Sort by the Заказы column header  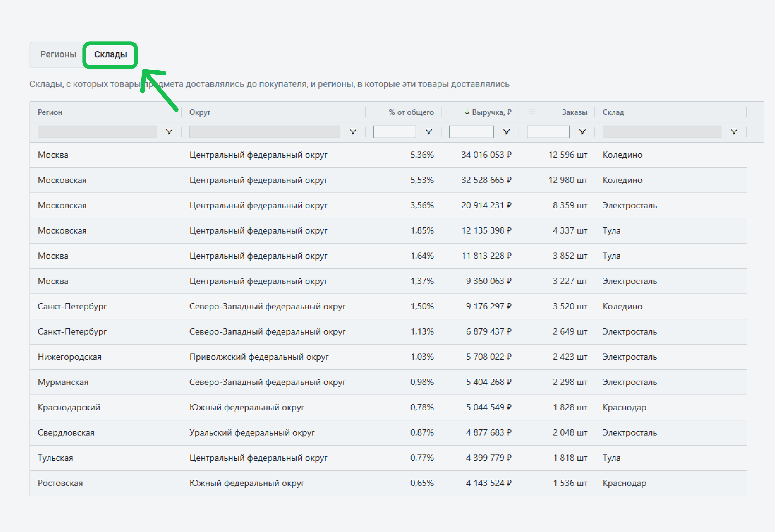point(574,112)
